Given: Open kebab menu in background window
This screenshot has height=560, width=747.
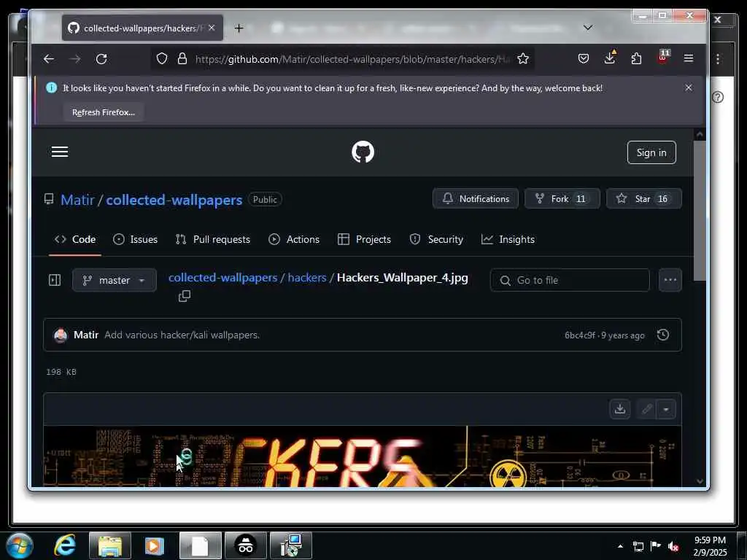Looking at the screenshot, I should (718, 58).
